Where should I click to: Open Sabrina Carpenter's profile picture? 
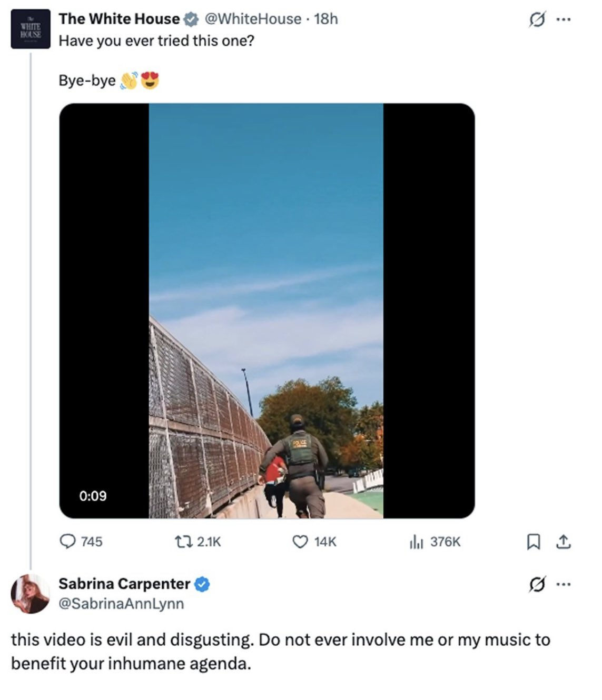pyautogui.click(x=30, y=593)
